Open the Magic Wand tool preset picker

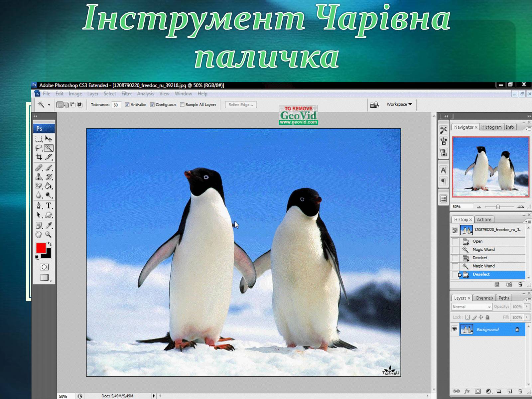tap(49, 105)
